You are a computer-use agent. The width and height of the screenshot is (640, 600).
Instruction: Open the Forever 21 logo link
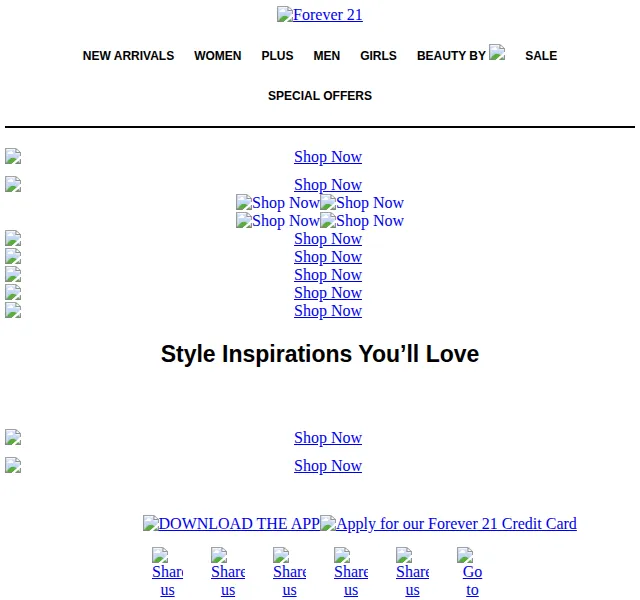click(320, 15)
